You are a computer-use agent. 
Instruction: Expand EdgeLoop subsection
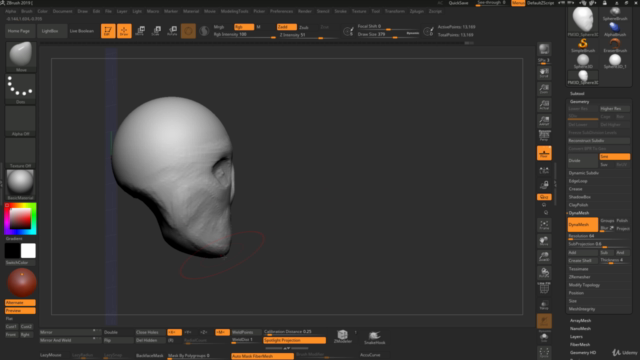pos(578,181)
